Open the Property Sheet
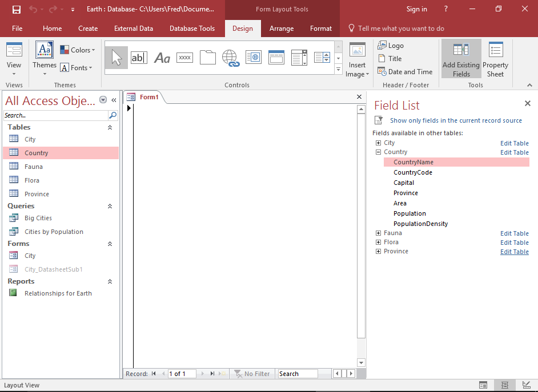 point(495,58)
